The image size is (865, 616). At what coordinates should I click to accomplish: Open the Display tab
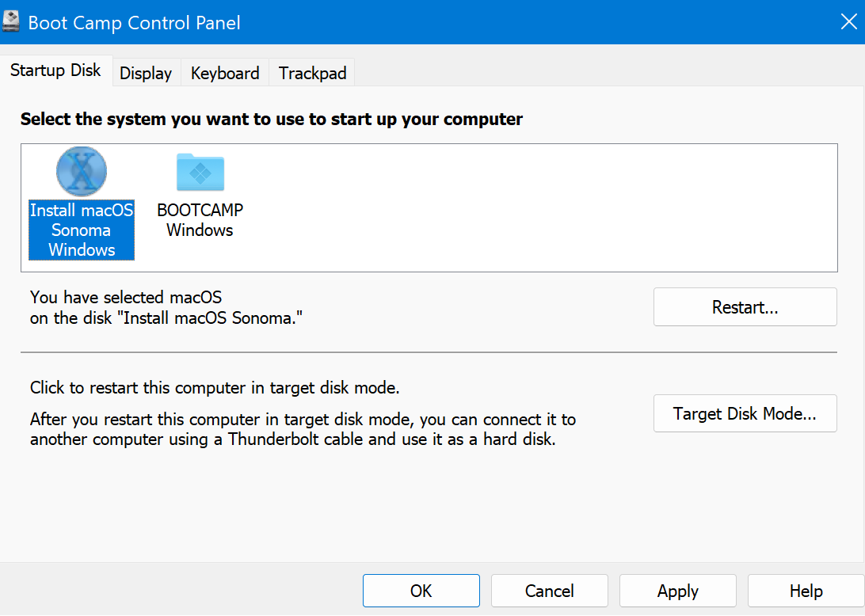pos(146,73)
